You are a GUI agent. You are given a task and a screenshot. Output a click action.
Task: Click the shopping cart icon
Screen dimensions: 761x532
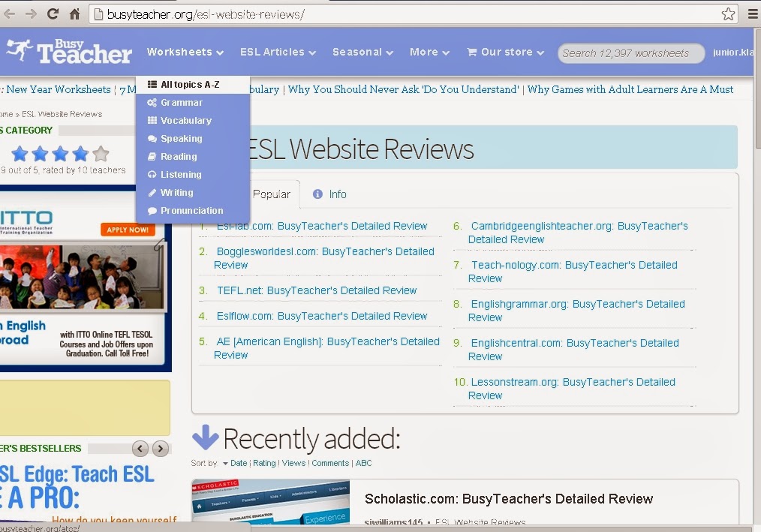tap(471, 52)
